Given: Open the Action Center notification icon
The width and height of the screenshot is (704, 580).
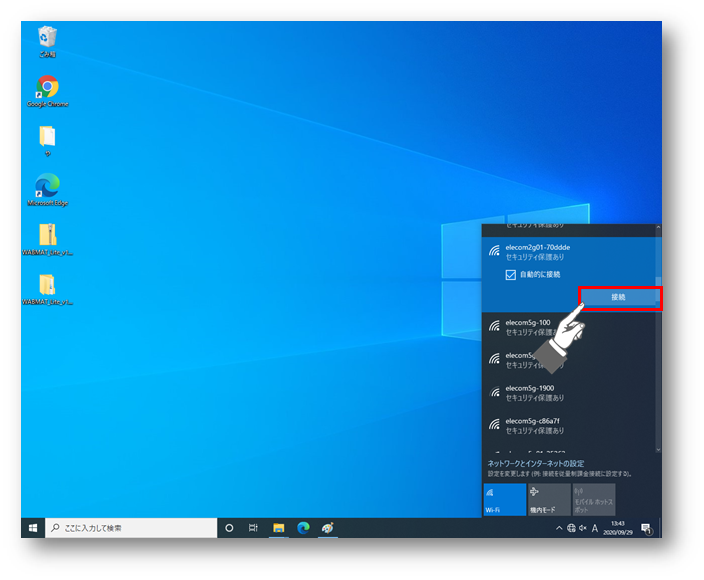Looking at the screenshot, I should pyautogui.click(x=646, y=528).
